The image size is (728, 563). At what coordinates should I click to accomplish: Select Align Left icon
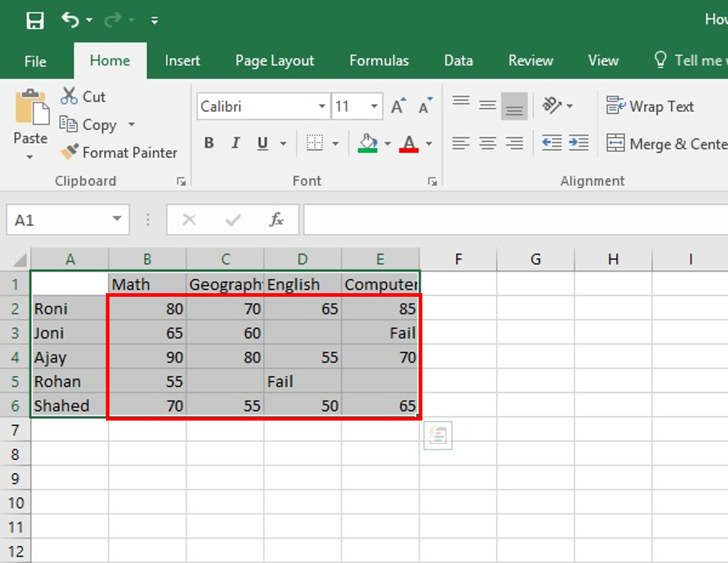pos(461,143)
